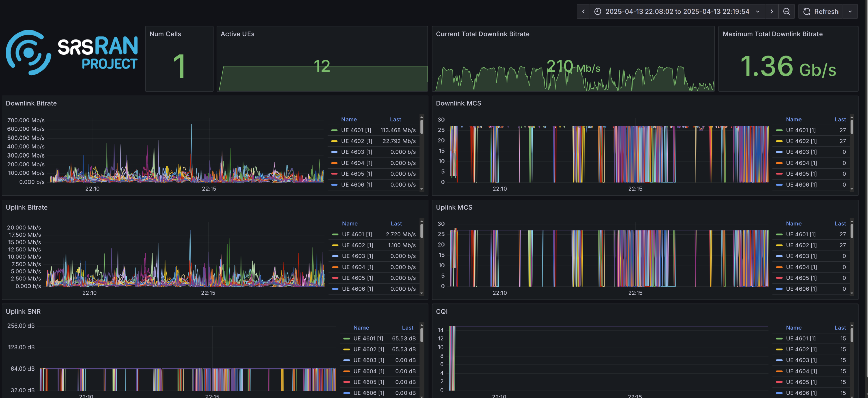868x398 pixels.
Task: Click the Refresh circular arrows icon
Action: tap(807, 12)
